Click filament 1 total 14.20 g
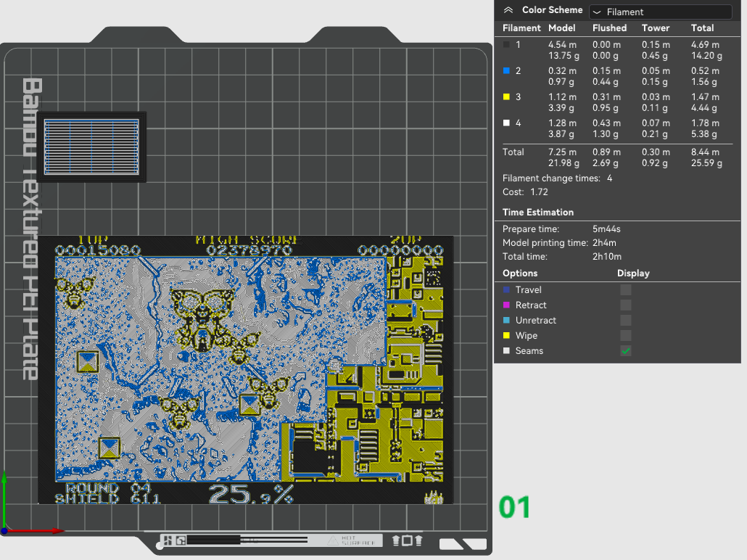747x560 pixels. pyautogui.click(x=706, y=56)
